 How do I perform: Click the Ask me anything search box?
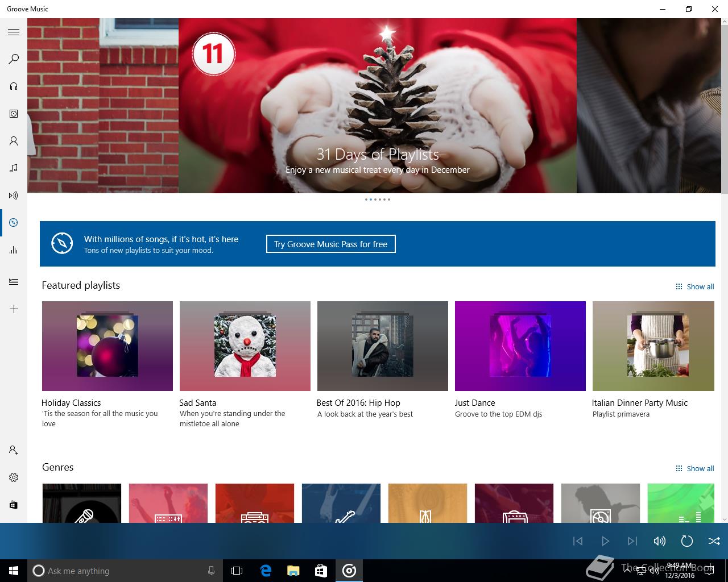(124, 571)
